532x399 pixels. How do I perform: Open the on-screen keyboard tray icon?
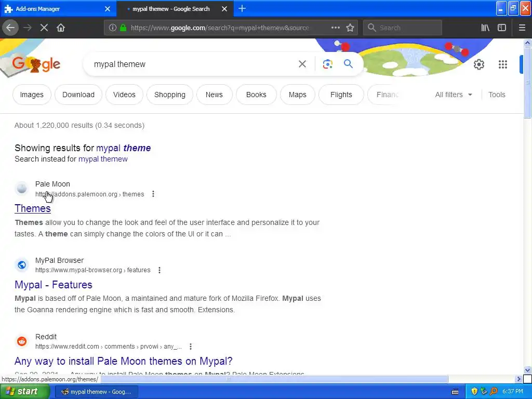[x=455, y=392]
